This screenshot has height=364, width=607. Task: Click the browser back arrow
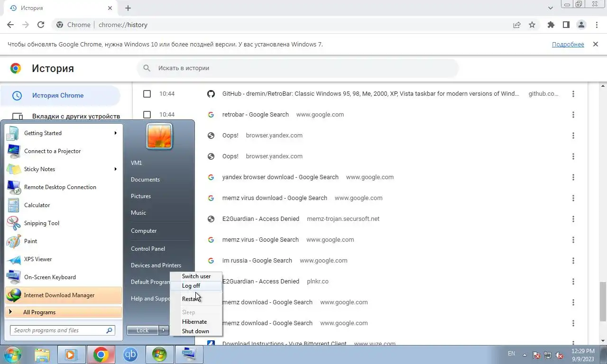(10, 25)
